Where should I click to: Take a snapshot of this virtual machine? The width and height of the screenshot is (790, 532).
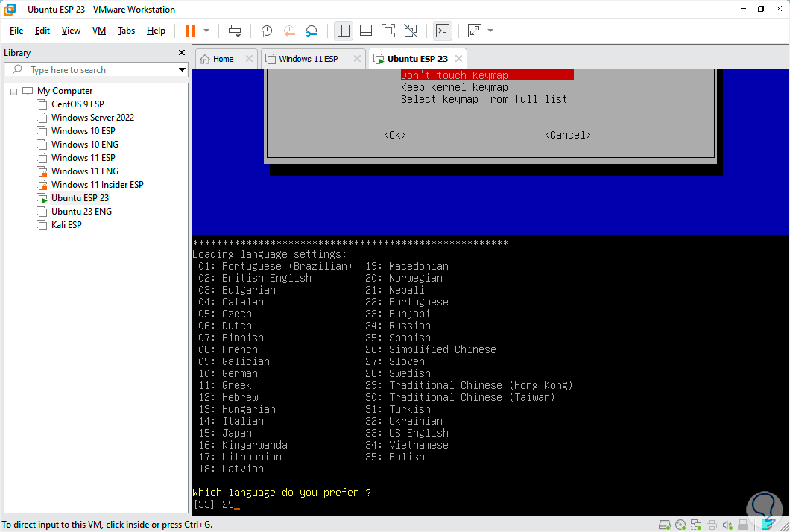(266, 31)
